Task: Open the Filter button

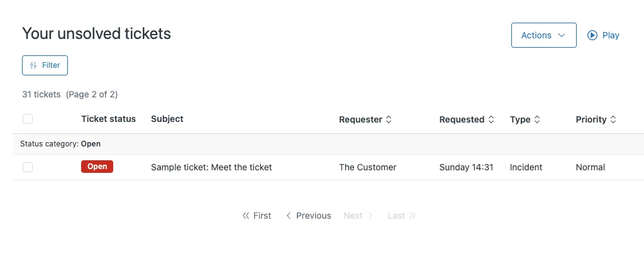Action: click(x=45, y=65)
